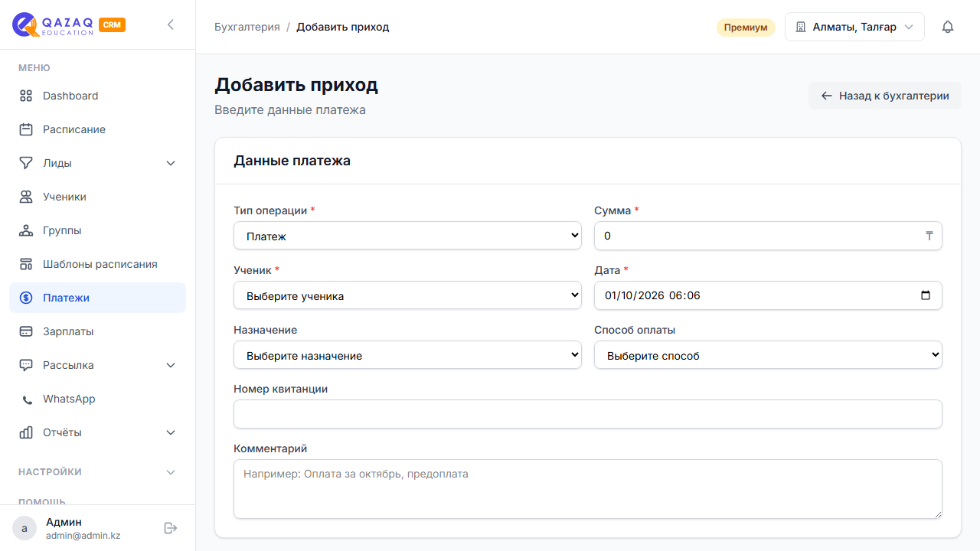This screenshot has width=980, height=551.
Task: Click the Сумма input field
Action: point(768,236)
